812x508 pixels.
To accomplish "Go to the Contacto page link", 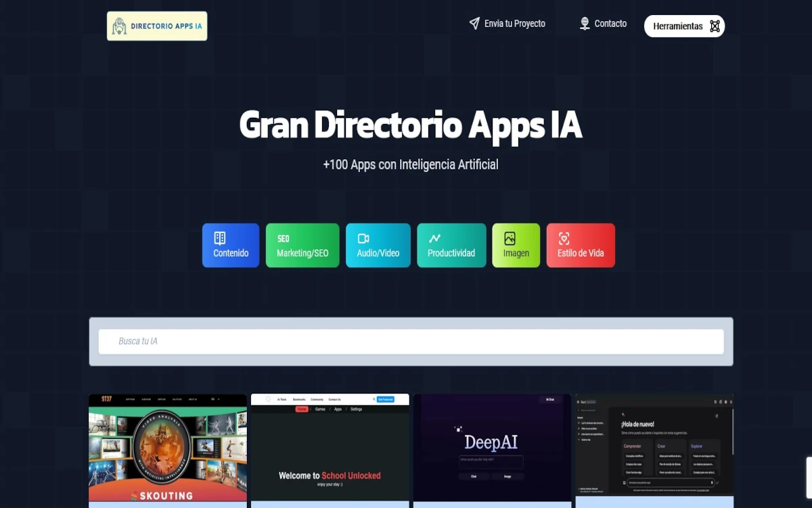I will pos(610,24).
